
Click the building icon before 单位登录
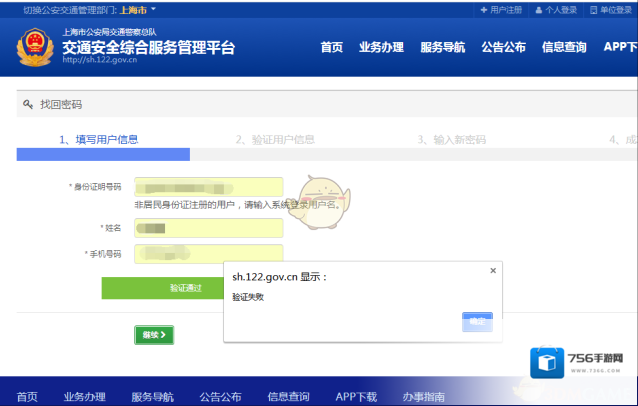coord(594,10)
